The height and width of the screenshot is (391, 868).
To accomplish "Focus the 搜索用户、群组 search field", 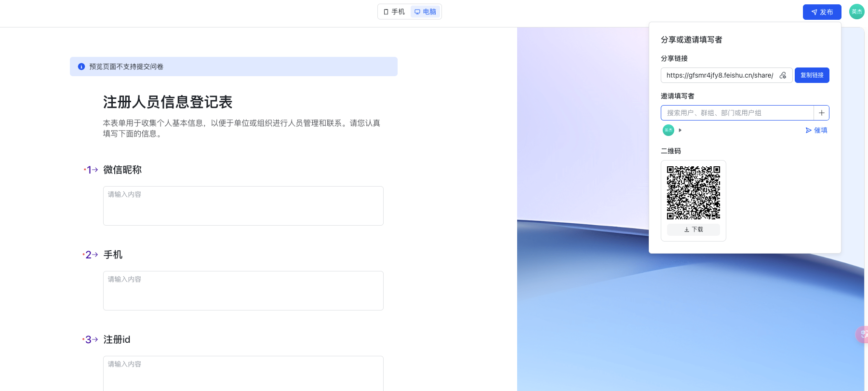I will click(737, 113).
